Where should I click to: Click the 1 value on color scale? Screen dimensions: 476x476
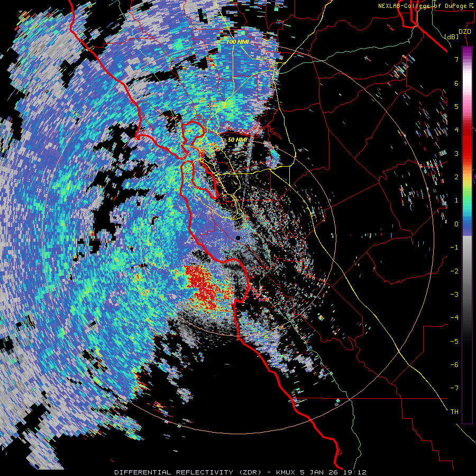pyautogui.click(x=456, y=200)
